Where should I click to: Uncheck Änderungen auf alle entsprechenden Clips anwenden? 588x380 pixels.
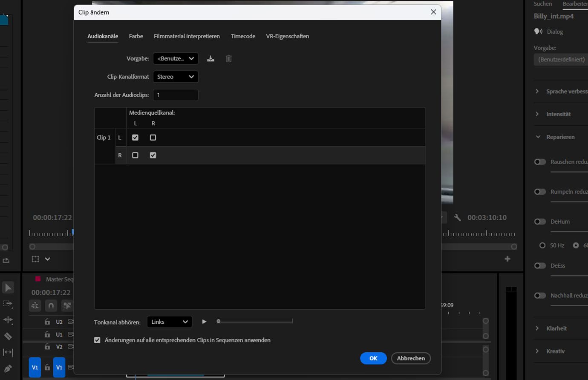[97, 340]
